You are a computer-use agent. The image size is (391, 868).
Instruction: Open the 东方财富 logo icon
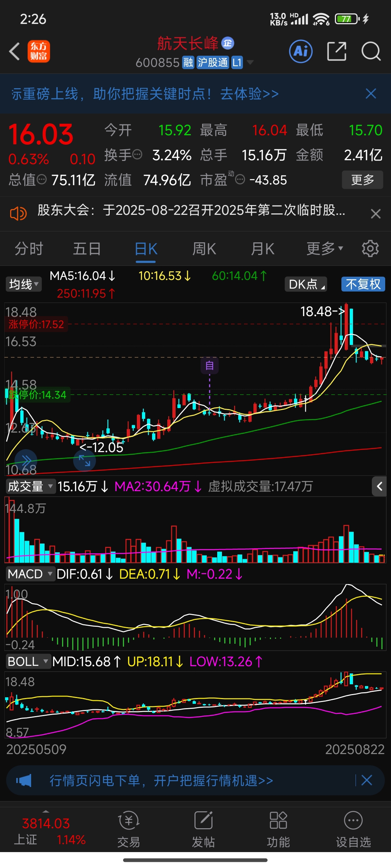pyautogui.click(x=39, y=51)
